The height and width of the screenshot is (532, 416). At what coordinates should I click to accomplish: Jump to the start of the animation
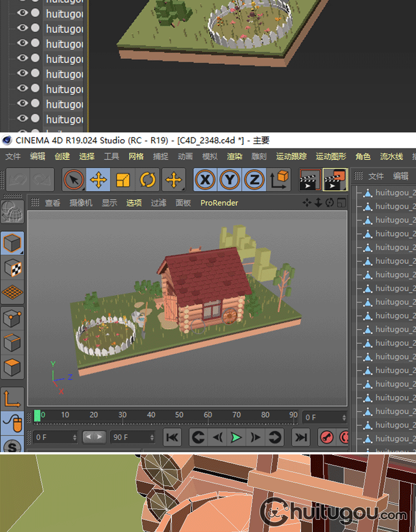173,437
